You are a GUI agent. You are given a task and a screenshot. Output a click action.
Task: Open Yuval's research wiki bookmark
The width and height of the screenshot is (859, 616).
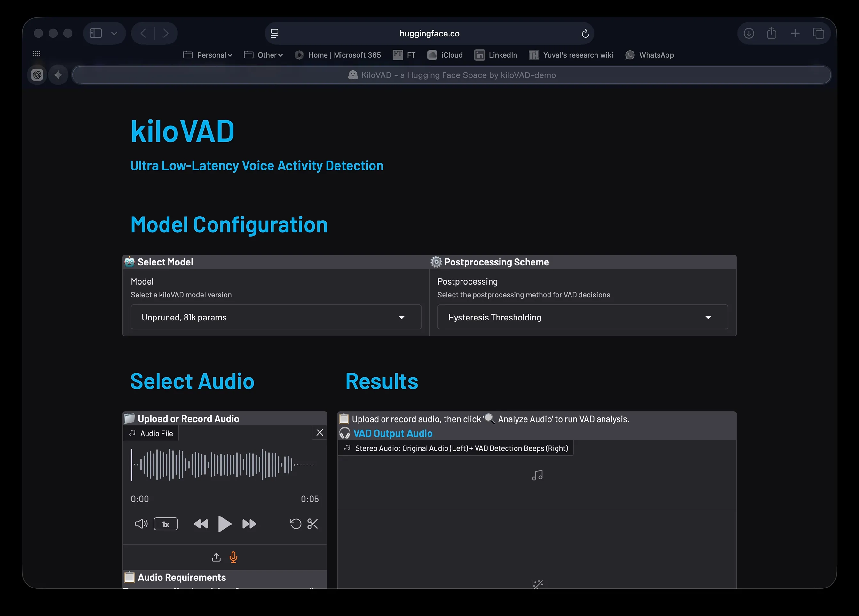(571, 55)
